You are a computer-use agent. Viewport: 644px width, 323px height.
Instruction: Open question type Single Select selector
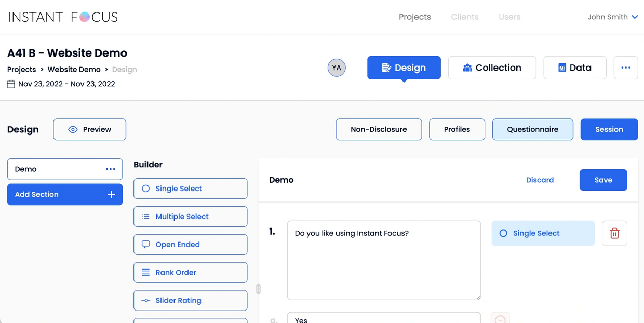pyautogui.click(x=543, y=233)
